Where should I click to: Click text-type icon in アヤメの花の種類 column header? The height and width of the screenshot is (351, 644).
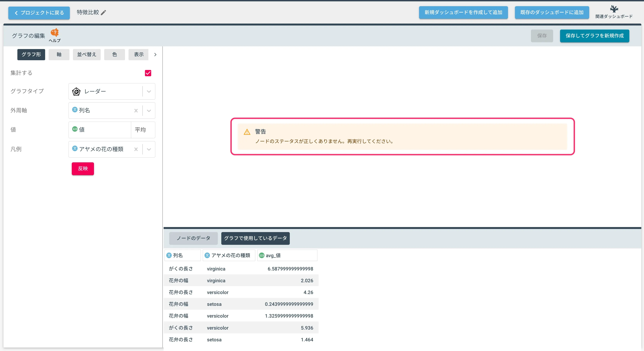click(207, 255)
